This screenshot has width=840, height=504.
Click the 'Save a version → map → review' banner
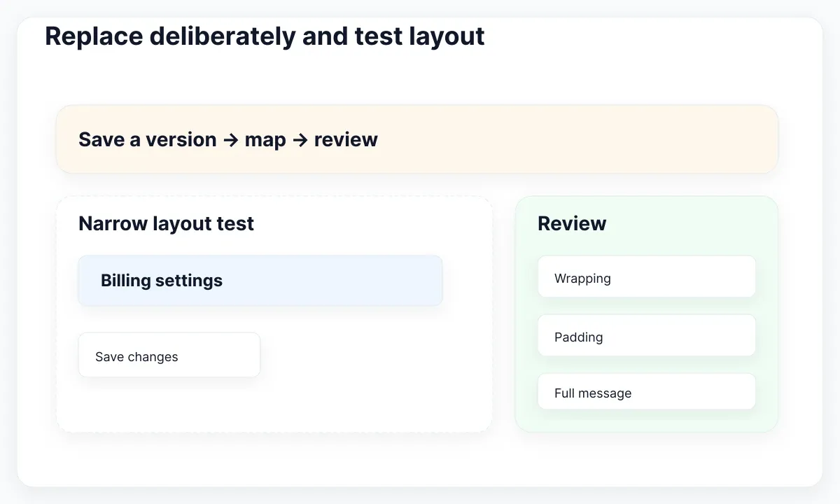417,139
